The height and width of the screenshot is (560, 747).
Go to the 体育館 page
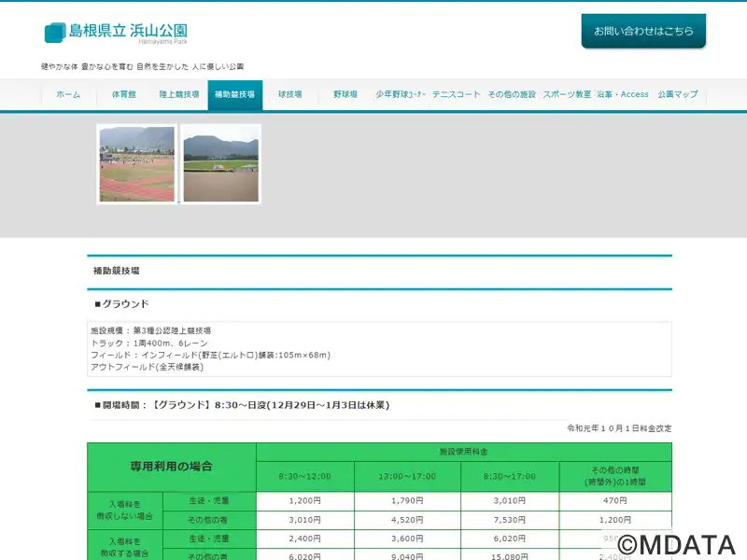click(x=124, y=95)
